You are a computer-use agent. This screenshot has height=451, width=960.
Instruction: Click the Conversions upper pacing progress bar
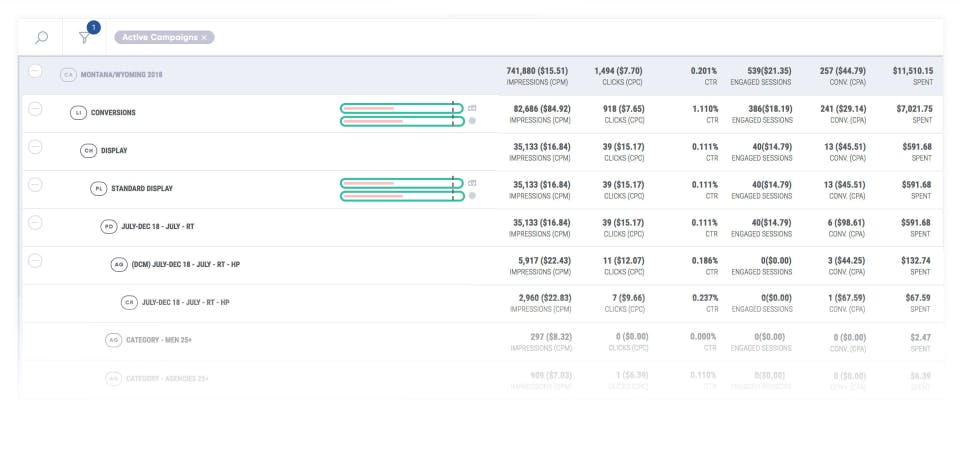(x=400, y=107)
